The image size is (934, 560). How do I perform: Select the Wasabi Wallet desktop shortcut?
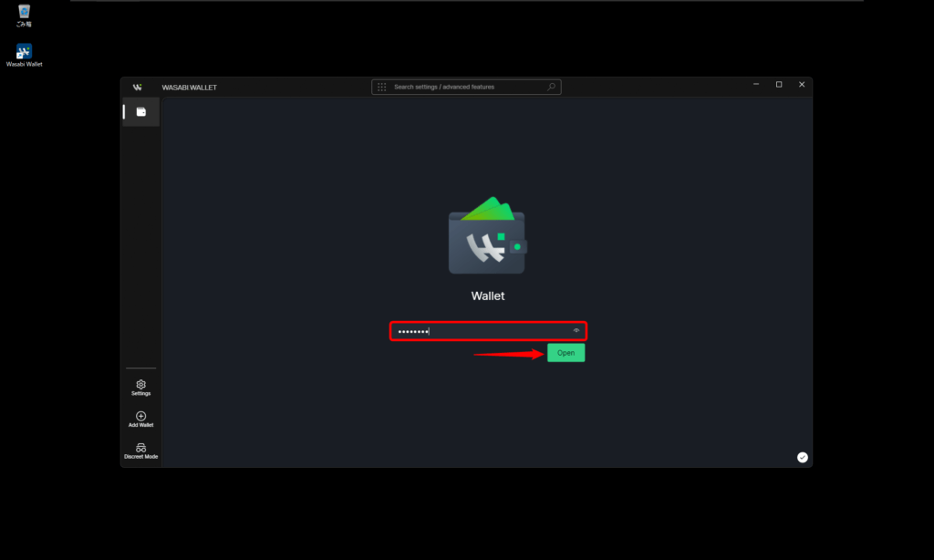[x=24, y=56]
